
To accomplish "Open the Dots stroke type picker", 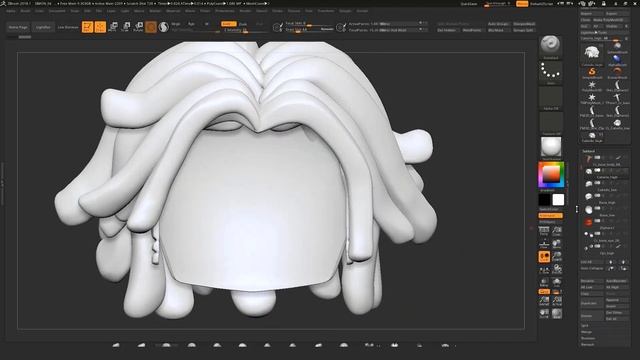I will 551,73.
